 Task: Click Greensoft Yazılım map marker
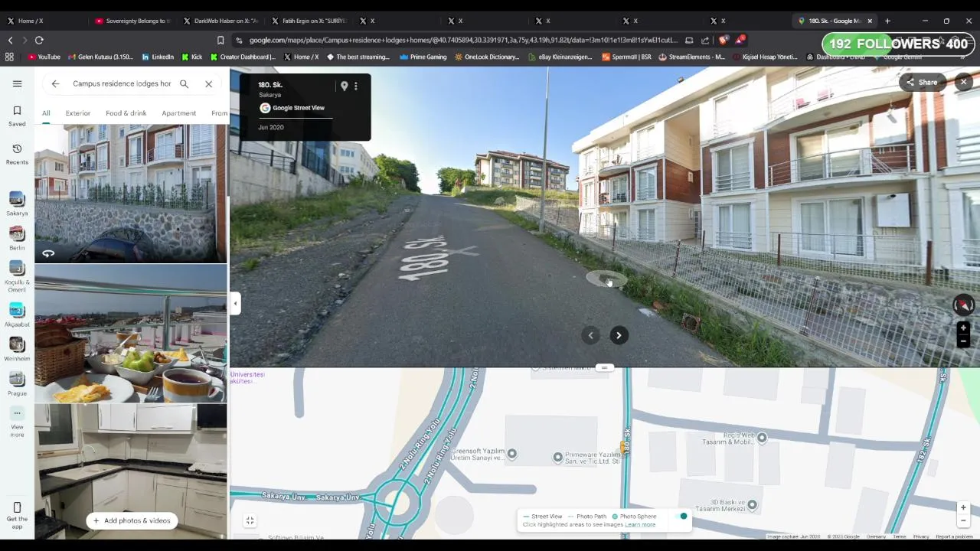click(x=511, y=454)
